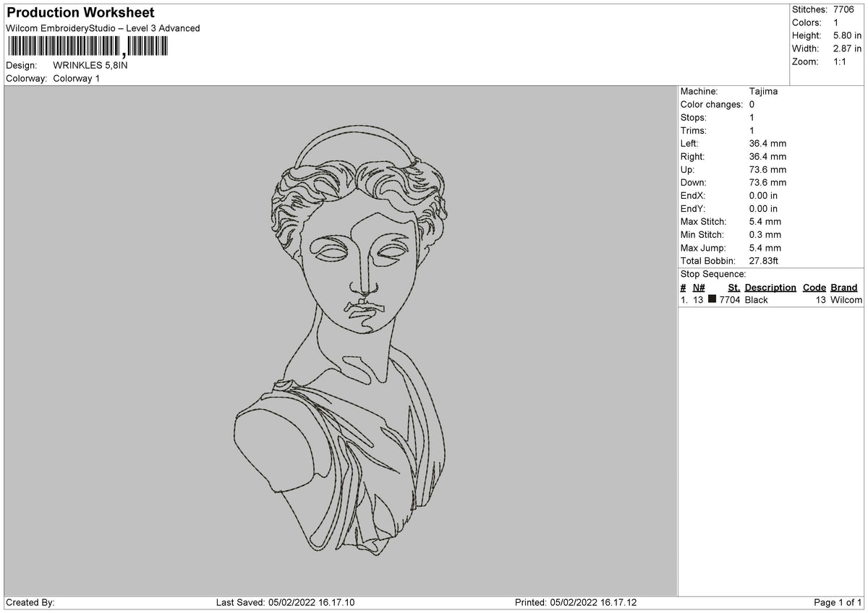Click the Last Saved timestamp in footer

(x=285, y=602)
